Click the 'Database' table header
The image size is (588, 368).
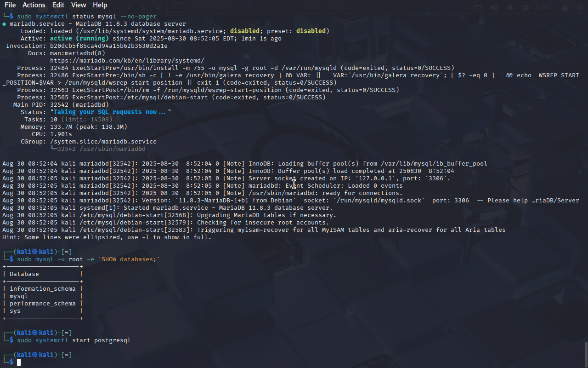tap(24, 274)
